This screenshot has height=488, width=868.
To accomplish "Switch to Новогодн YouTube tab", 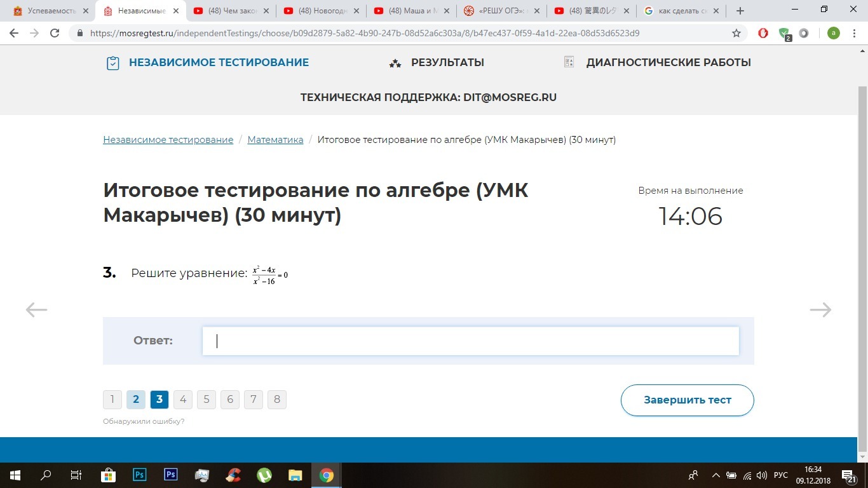I will pos(321,11).
